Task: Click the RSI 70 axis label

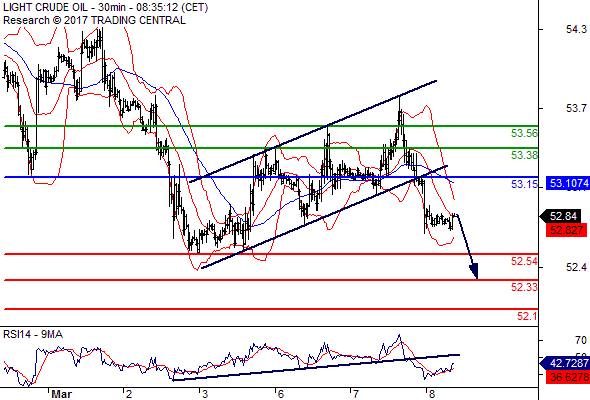Action: pyautogui.click(x=581, y=340)
